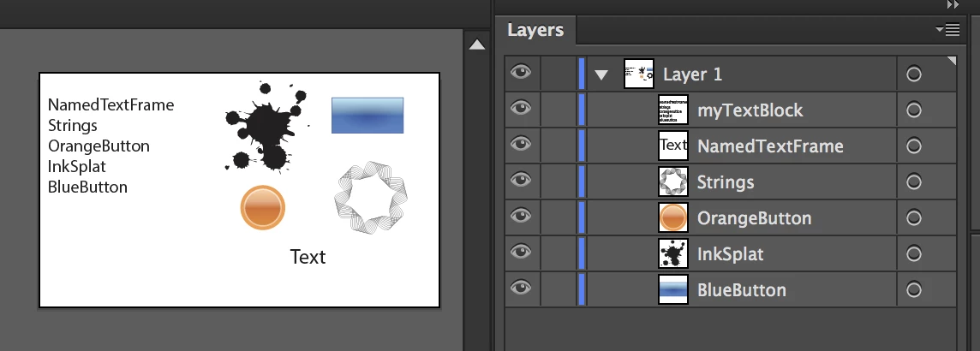Click the target circle for InkSplat
Screen dimensions: 980x351
tap(914, 254)
